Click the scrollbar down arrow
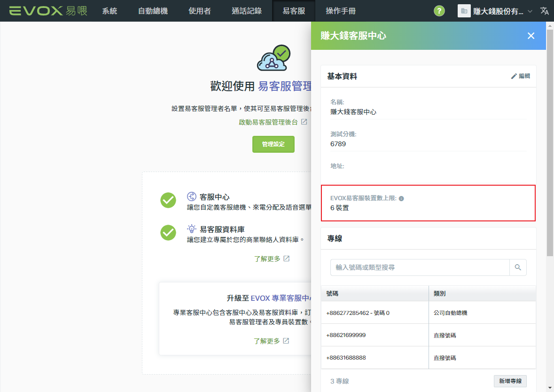This screenshot has width=554, height=392. point(550,388)
